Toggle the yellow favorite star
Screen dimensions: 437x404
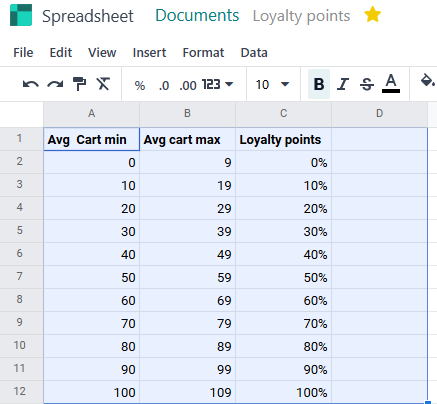[x=372, y=15]
